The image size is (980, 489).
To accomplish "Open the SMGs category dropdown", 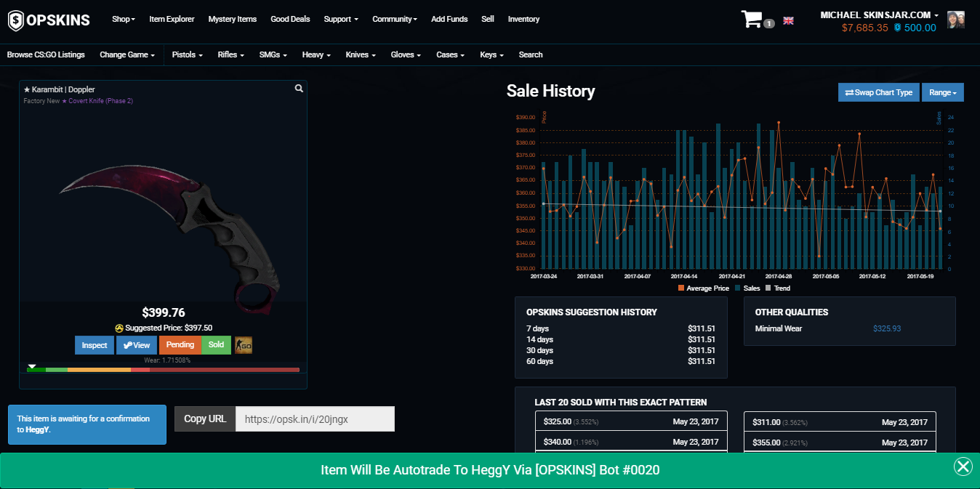I will 273,54.
